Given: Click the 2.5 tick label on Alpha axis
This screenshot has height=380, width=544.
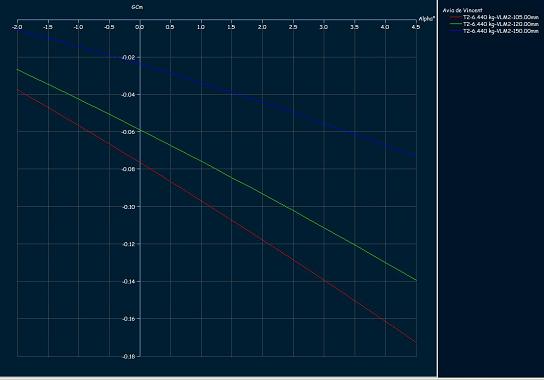Looking at the screenshot, I should 293,27.
